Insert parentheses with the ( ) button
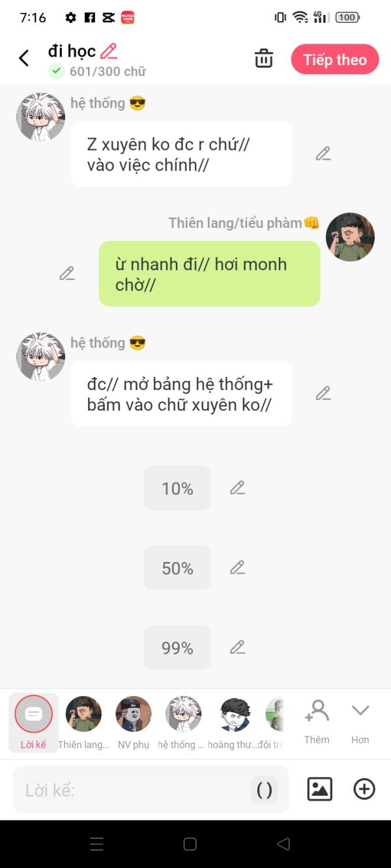This screenshot has width=391, height=868. pyautogui.click(x=265, y=790)
